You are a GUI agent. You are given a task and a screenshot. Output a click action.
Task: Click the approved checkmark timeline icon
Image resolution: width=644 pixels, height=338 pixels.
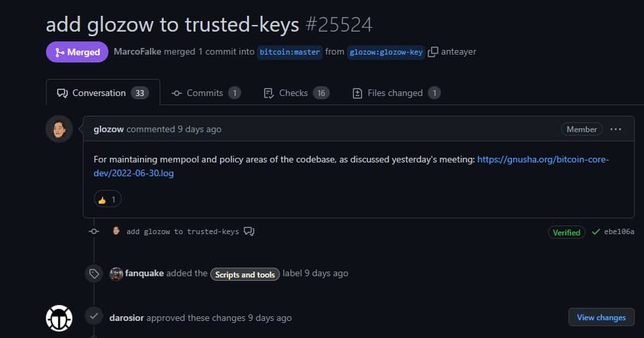pyautogui.click(x=94, y=316)
